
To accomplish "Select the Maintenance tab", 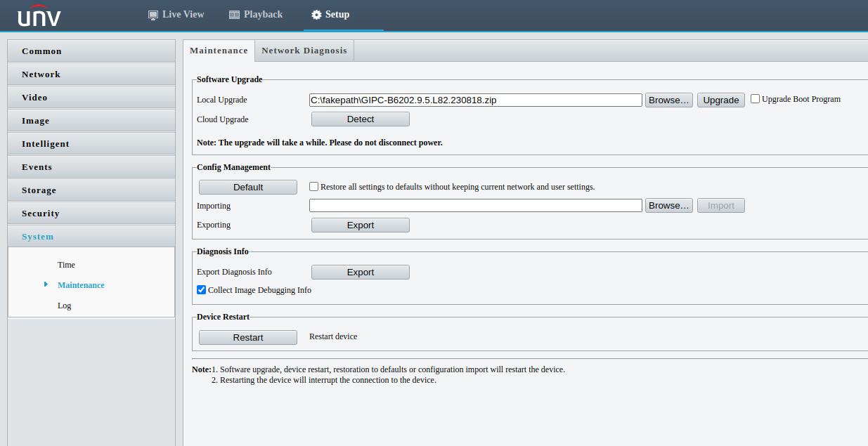I will click(219, 51).
